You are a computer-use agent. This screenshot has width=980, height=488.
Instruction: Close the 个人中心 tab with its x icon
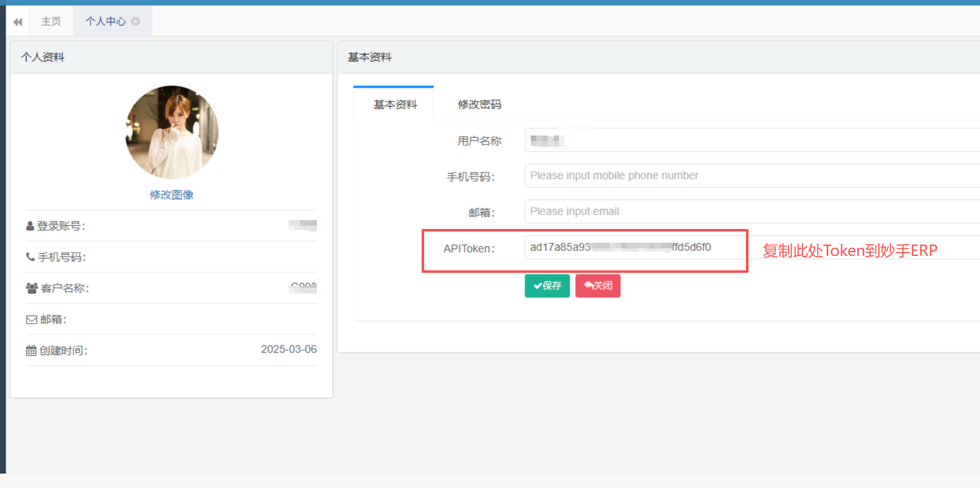click(x=136, y=21)
